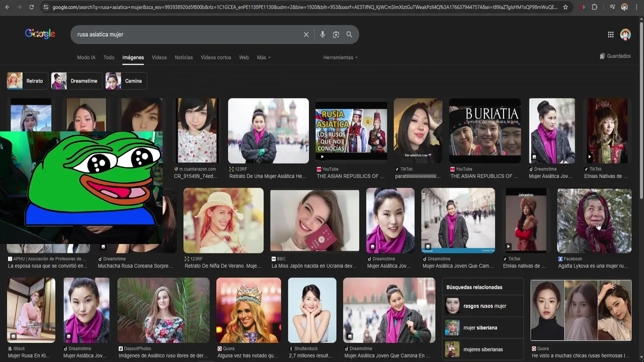This screenshot has width=644, height=362.
Task: Open 'He visto a muchas chicas rusas hermosas' link
Action: pos(581,355)
